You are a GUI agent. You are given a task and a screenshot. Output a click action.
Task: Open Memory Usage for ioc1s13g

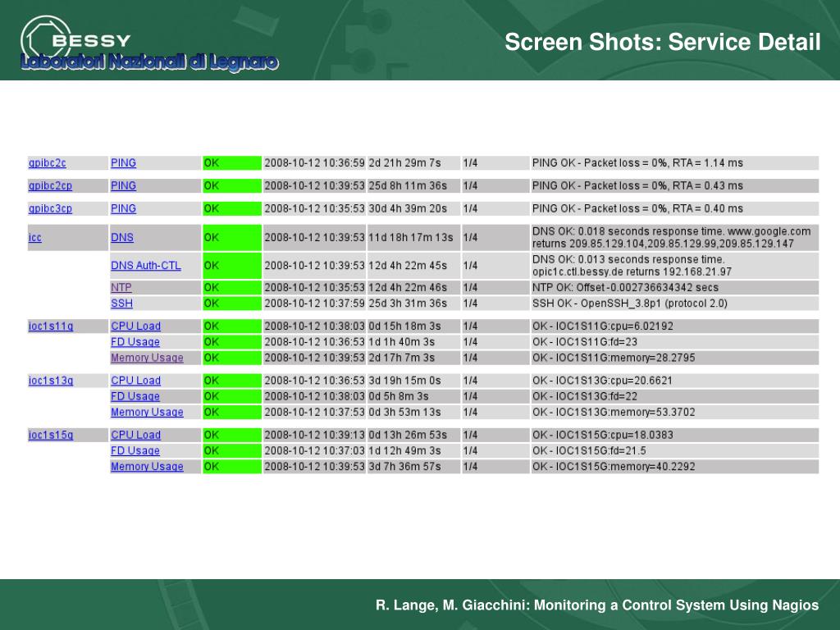coord(147,412)
